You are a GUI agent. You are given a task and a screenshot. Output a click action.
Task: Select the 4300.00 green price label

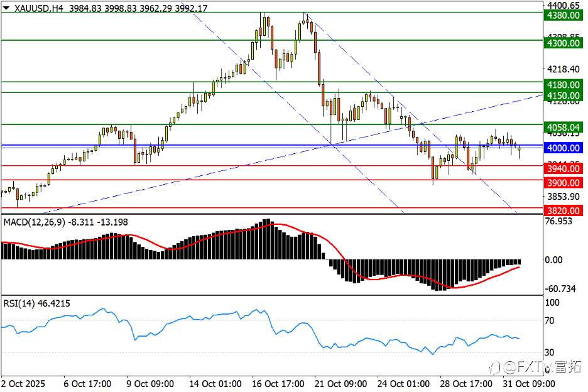click(563, 43)
